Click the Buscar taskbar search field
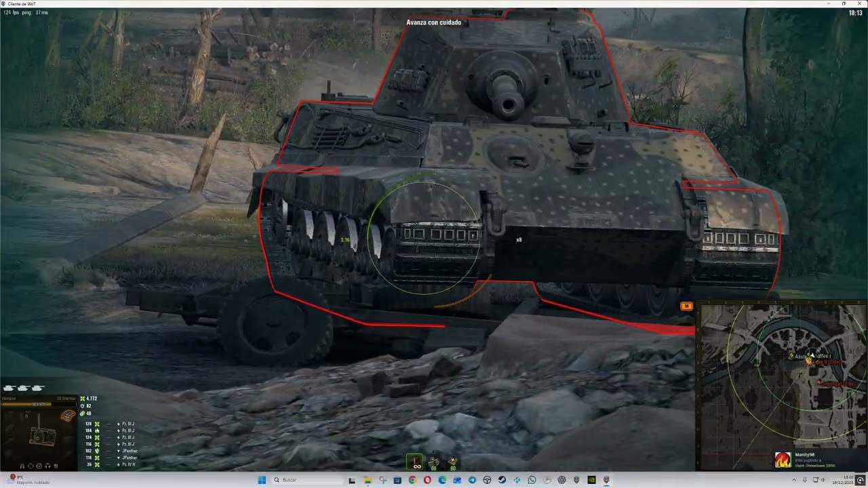The image size is (868, 488). (308, 480)
